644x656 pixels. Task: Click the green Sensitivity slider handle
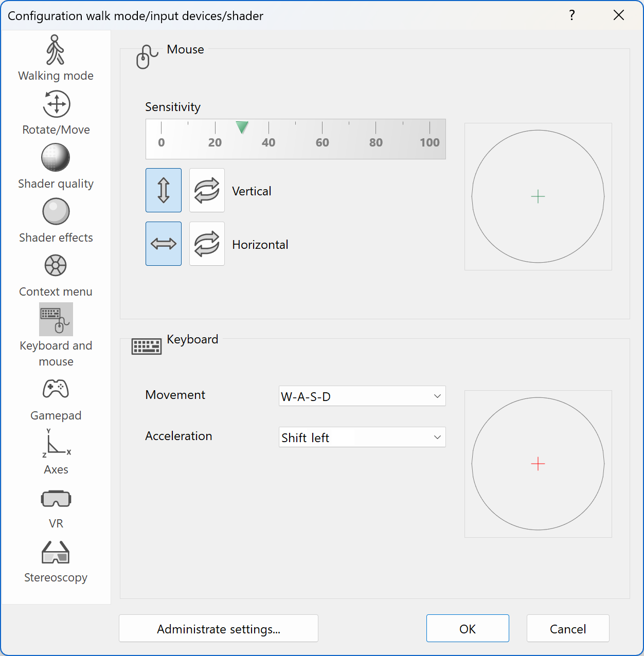[x=242, y=127]
